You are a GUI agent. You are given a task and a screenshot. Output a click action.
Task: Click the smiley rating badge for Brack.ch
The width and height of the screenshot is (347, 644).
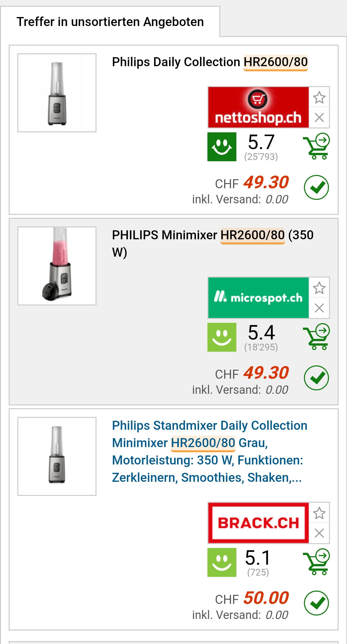click(x=222, y=562)
